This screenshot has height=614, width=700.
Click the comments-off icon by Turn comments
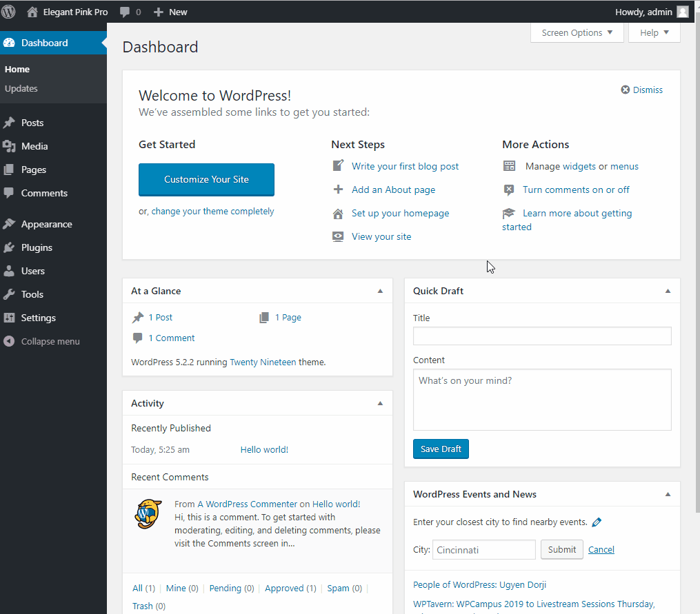pyautogui.click(x=508, y=190)
